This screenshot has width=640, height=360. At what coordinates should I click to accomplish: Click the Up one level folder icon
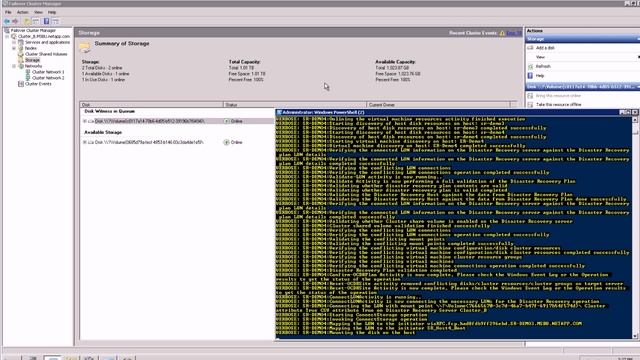pos(27,21)
